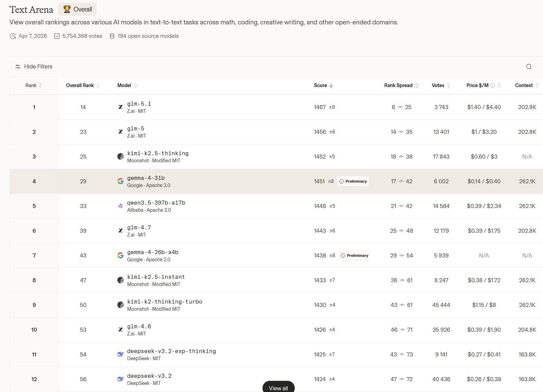Click the Google logo next to gemma-4-26b-a4b
This screenshot has width=543, height=392.
tap(120, 255)
